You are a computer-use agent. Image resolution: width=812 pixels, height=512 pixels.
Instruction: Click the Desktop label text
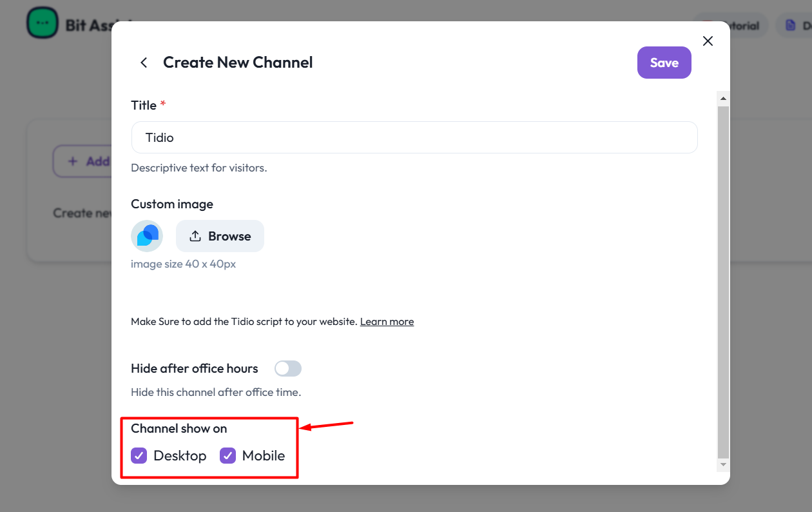pyautogui.click(x=180, y=456)
